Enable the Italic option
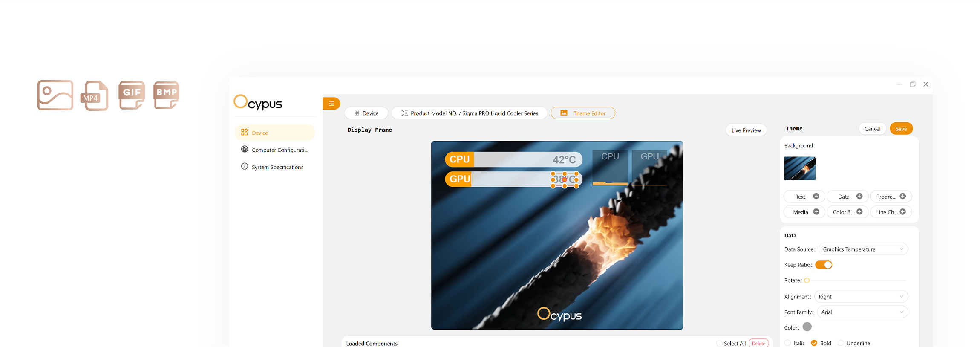980x347 pixels. 787,343
